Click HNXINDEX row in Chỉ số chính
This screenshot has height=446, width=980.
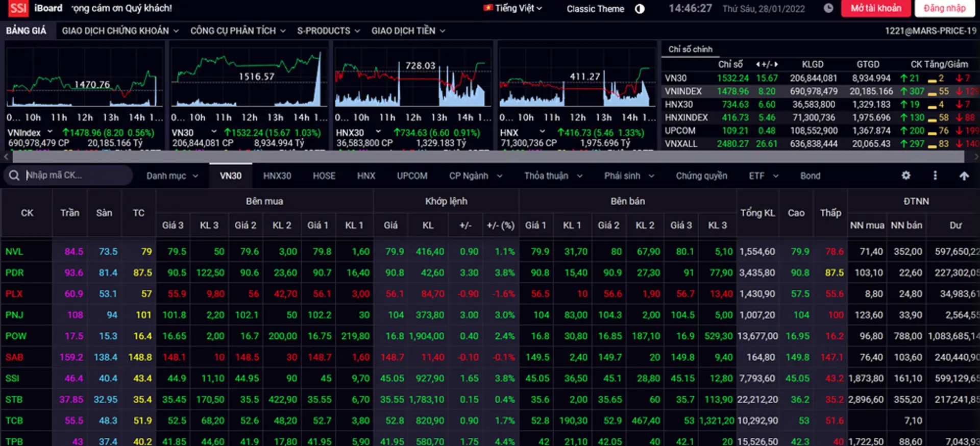tap(821, 117)
